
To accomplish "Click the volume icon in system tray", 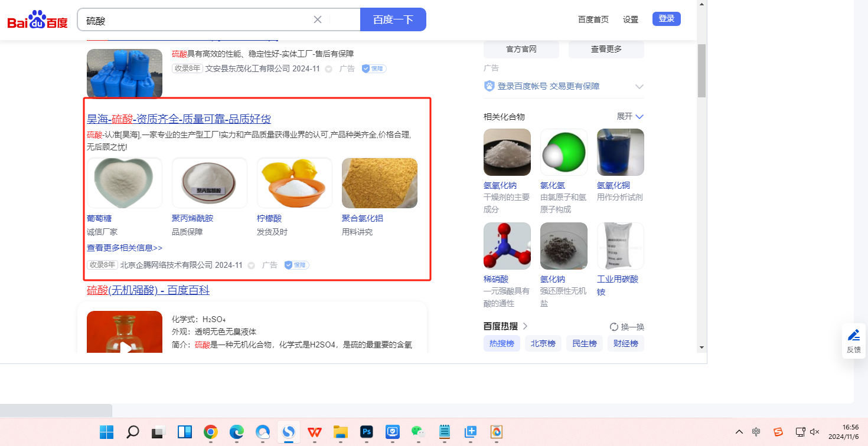I will [815, 432].
